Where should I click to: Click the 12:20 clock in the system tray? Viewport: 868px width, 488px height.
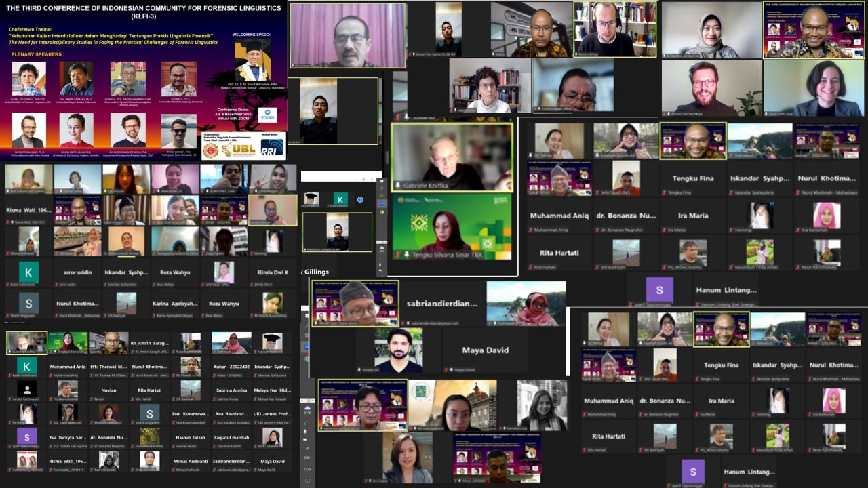(307, 468)
